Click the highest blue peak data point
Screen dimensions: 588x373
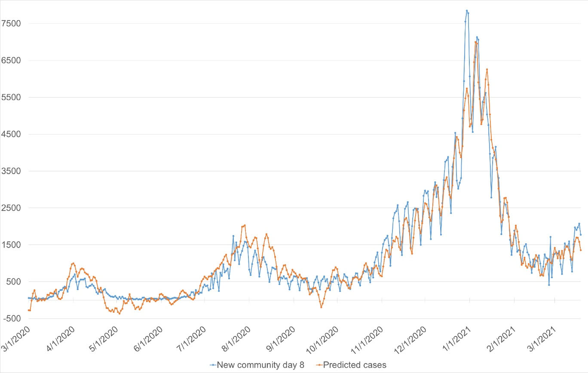coord(466,10)
